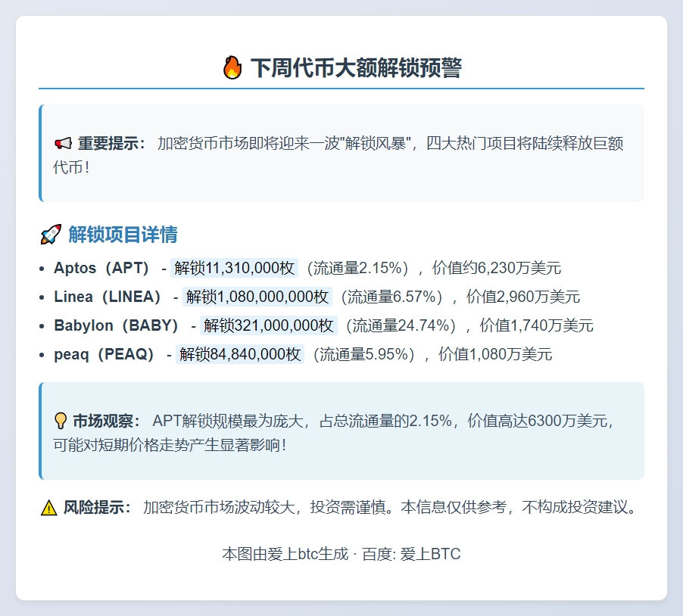683x616 pixels.
Task: Click the 解锁11,310,000枚 highlighted badge
Action: 234,268
